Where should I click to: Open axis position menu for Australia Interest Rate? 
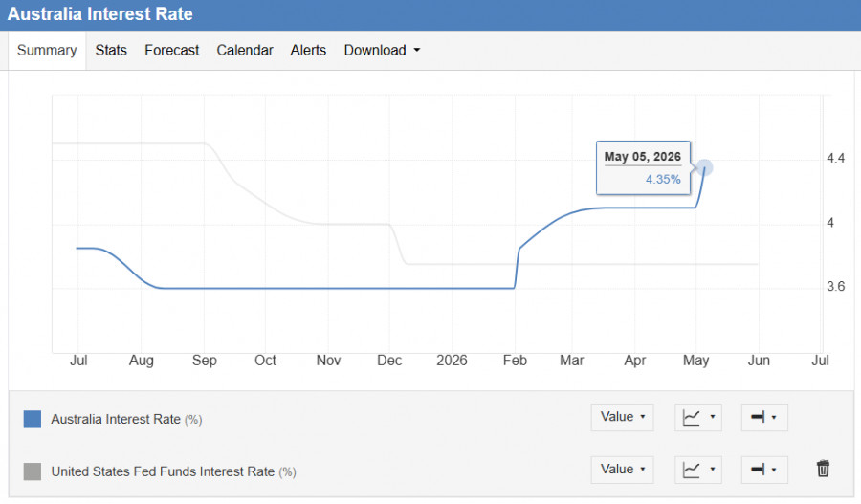(x=764, y=417)
